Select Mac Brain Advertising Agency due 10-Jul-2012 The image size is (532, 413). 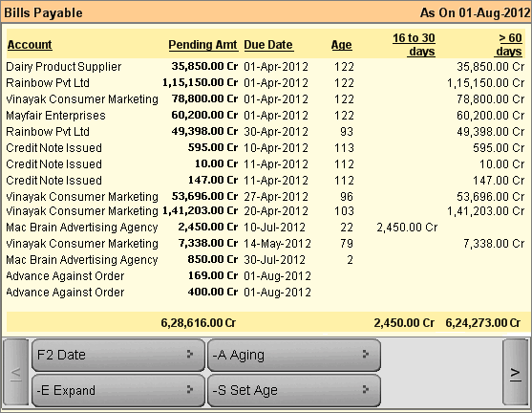(x=266, y=228)
